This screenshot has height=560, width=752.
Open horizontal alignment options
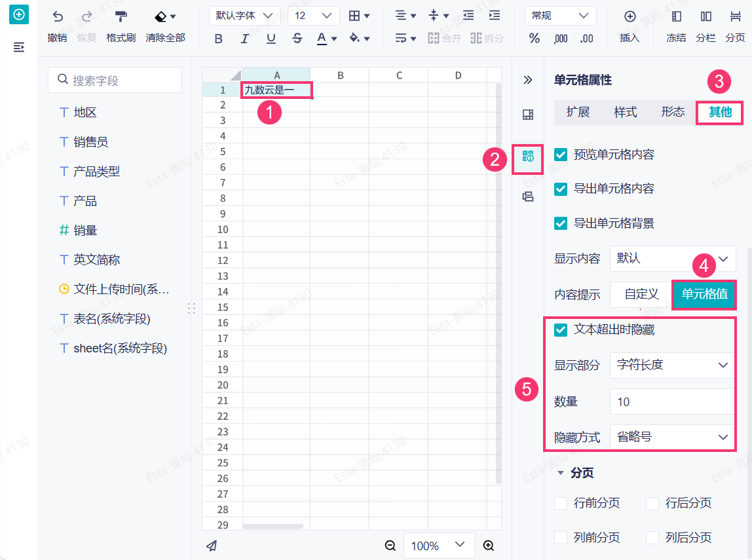(401, 16)
